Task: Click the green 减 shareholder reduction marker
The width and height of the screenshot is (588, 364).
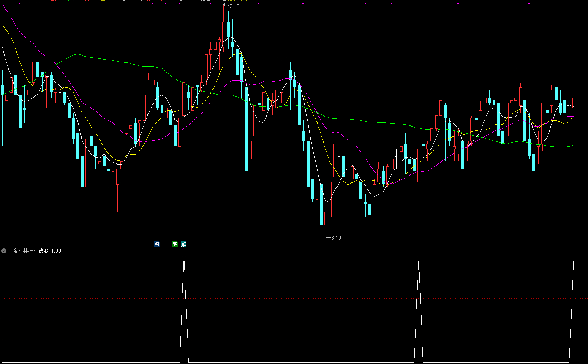Action: 175,244
